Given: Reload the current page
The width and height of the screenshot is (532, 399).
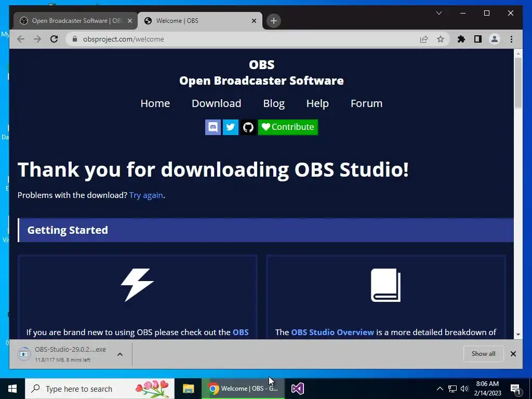Looking at the screenshot, I should pos(54,39).
